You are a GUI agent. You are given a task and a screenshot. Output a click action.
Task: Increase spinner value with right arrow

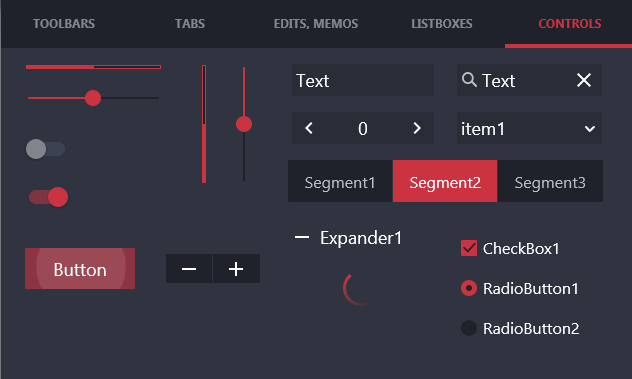click(417, 128)
